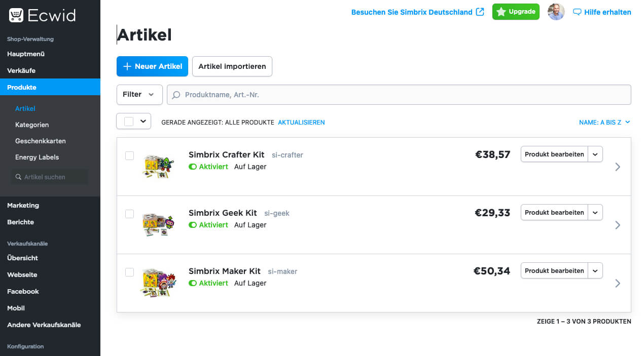Click the Aktualisieren link
Screen dimensions: 644x356
301,123
